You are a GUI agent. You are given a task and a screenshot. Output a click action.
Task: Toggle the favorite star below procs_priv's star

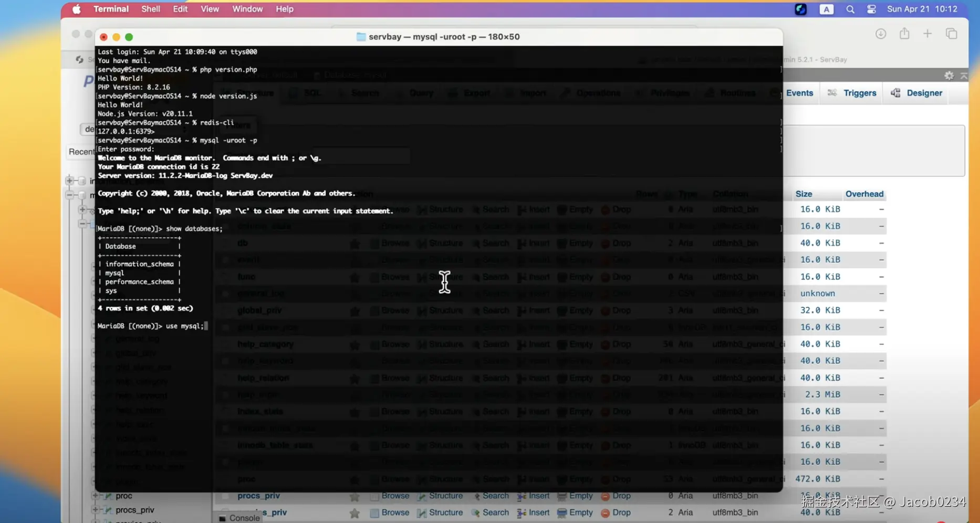click(355, 513)
